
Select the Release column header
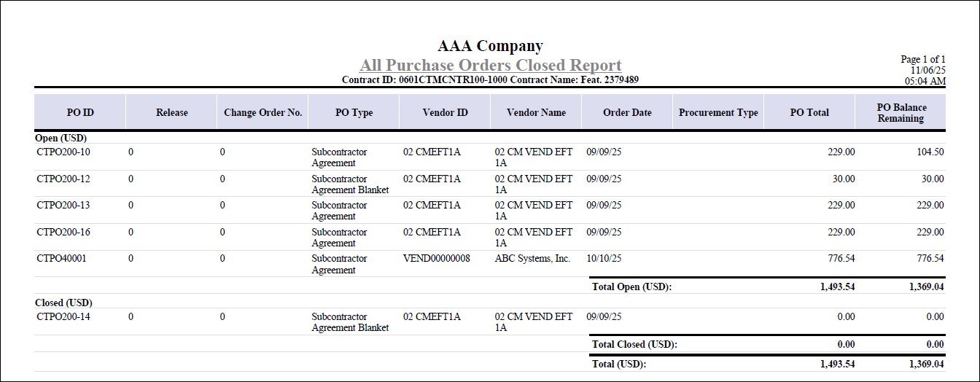pyautogui.click(x=171, y=112)
